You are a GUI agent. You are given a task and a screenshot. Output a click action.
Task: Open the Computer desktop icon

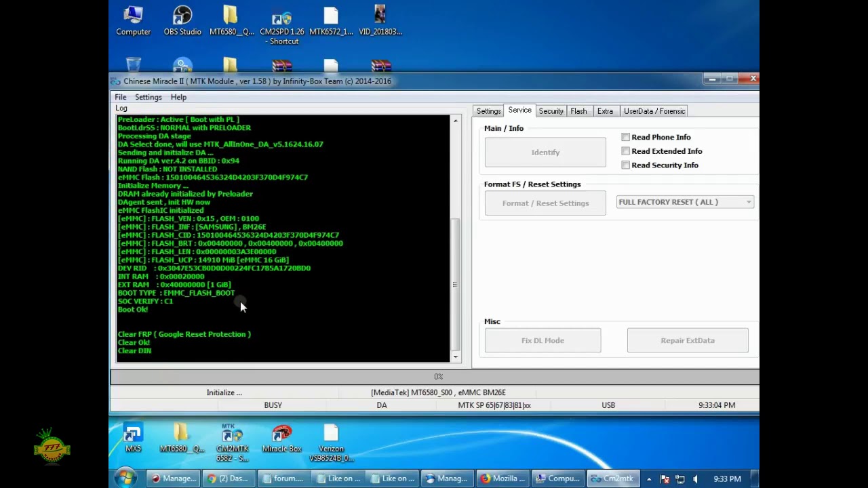pos(133,20)
